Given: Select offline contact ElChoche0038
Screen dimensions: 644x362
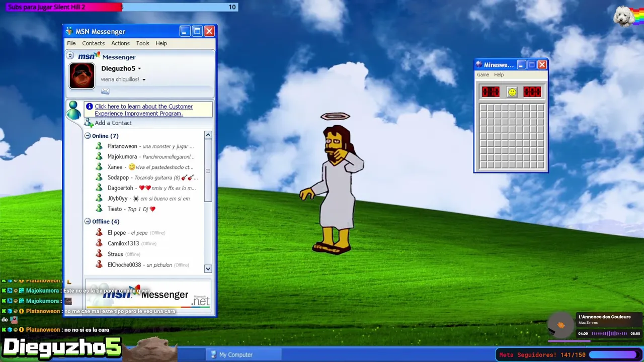Looking at the screenshot, I should click(124, 265).
